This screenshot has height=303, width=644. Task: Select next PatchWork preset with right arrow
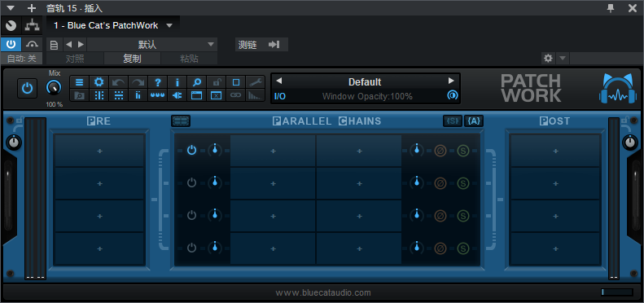pos(451,81)
